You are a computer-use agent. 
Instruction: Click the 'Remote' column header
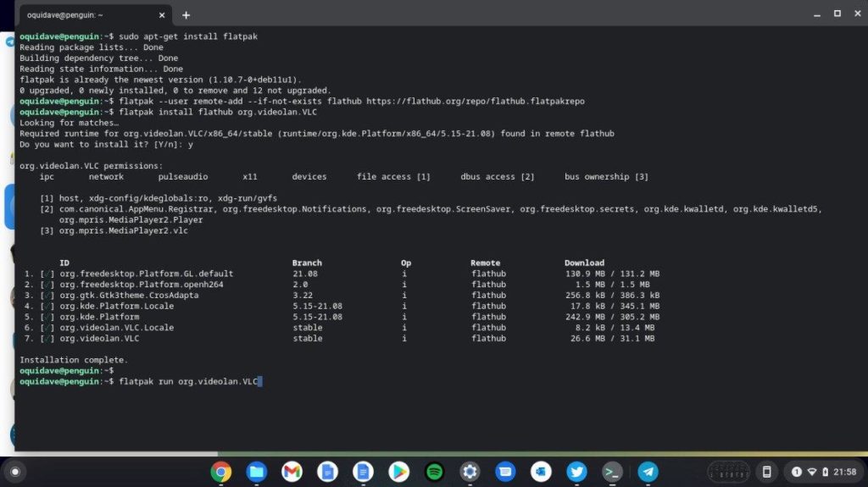point(486,263)
